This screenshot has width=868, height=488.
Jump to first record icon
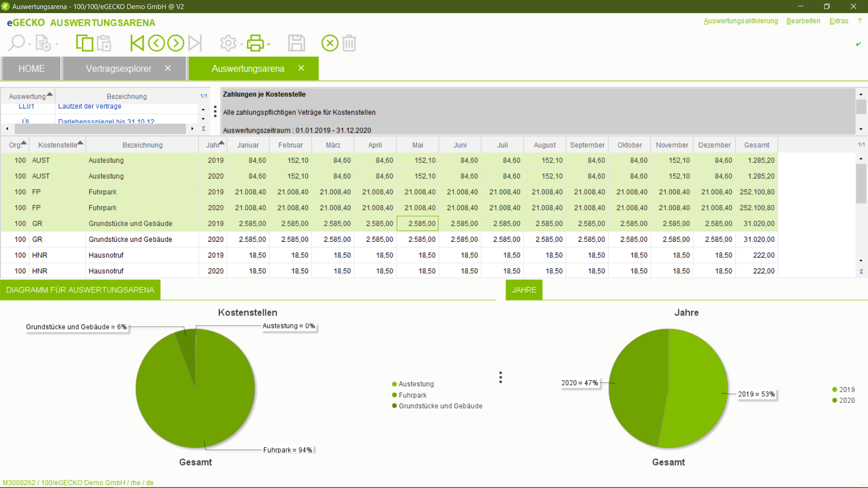(136, 43)
